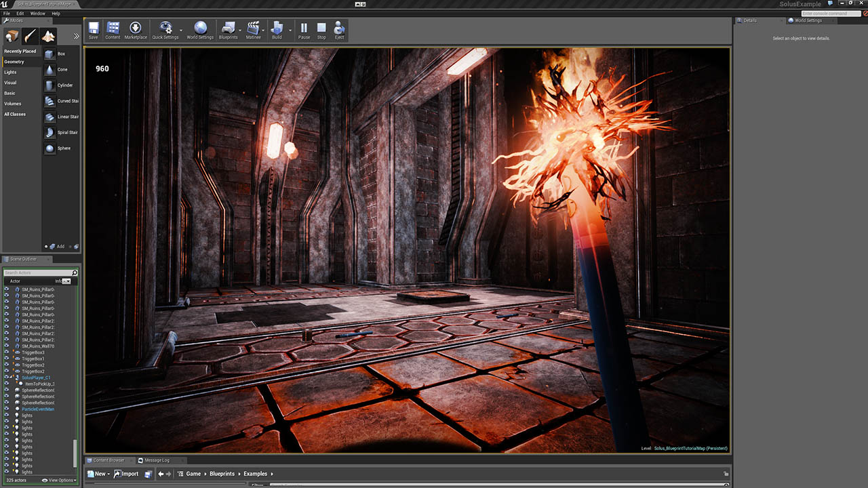The height and width of the screenshot is (488, 868).
Task: Open the Marketplace from the toolbar
Action: pos(136,30)
